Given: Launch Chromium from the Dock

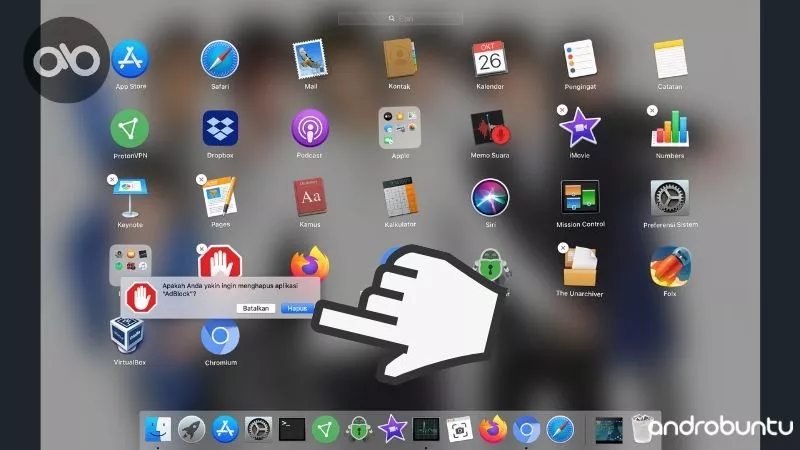Looking at the screenshot, I should coord(527,429).
